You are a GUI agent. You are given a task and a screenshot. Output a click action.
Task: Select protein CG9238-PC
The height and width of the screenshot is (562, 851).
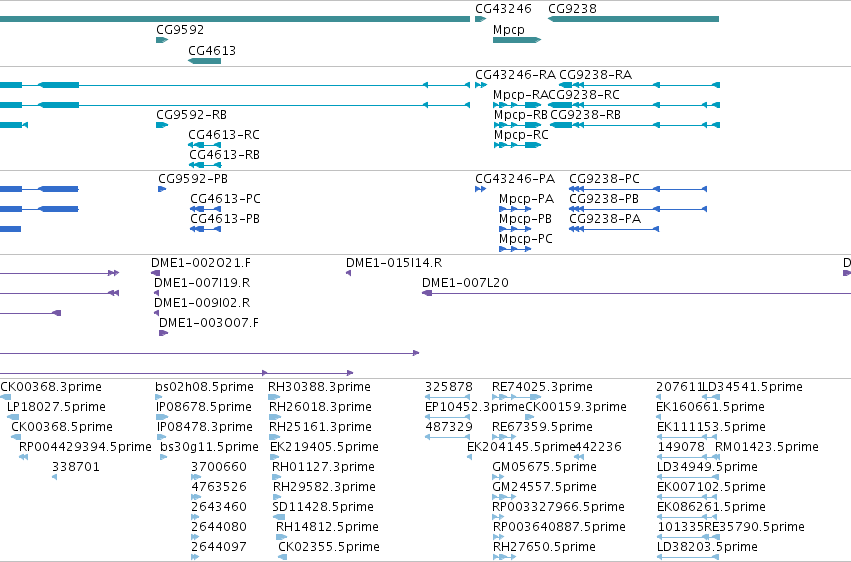click(x=604, y=179)
